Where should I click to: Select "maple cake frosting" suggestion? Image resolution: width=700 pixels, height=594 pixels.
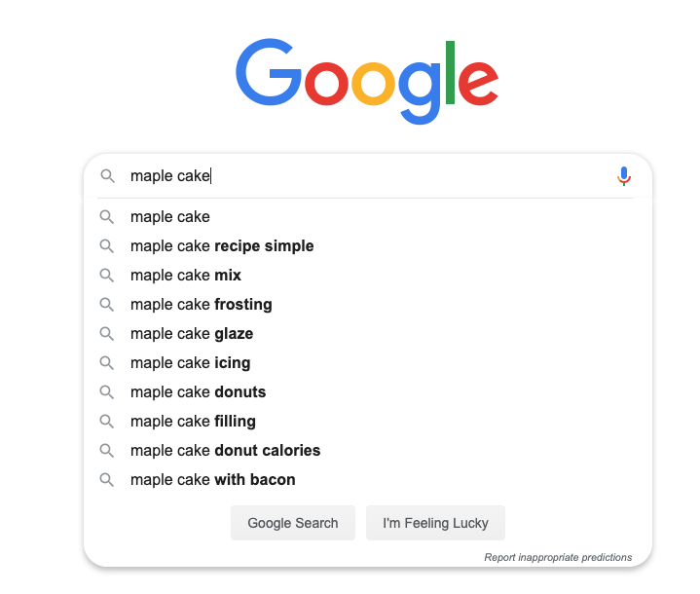click(x=202, y=305)
